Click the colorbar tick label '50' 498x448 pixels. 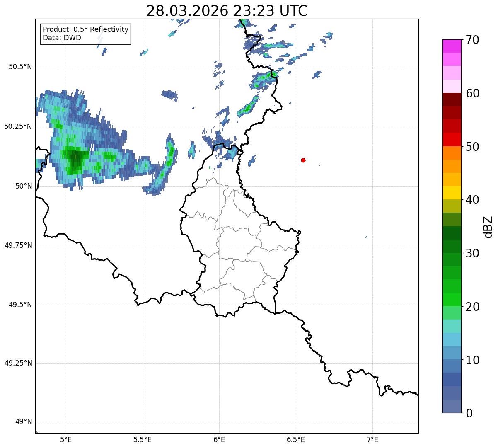(473, 147)
